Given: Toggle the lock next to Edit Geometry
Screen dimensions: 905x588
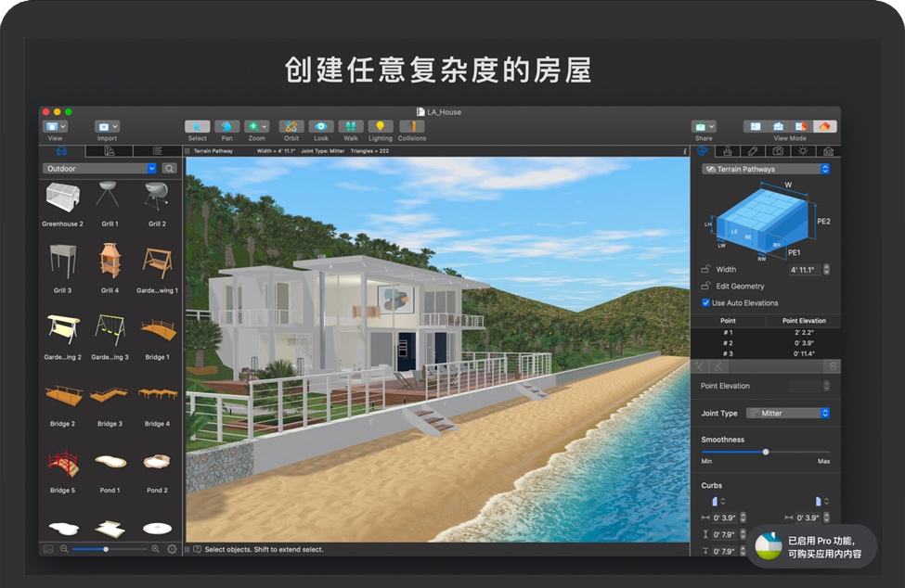Looking at the screenshot, I should 705,286.
